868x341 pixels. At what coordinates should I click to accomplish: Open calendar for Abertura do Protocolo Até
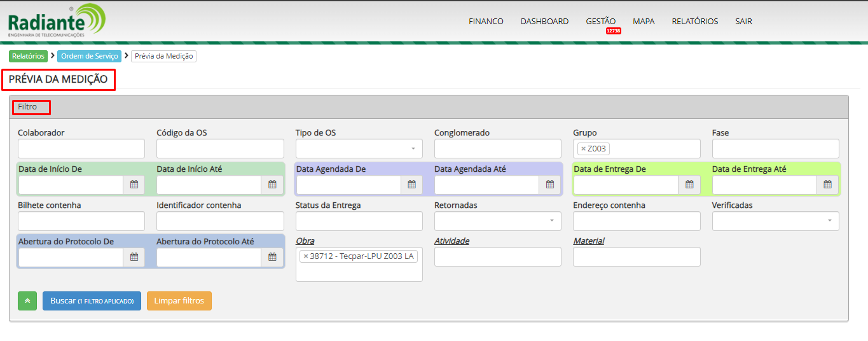272,257
